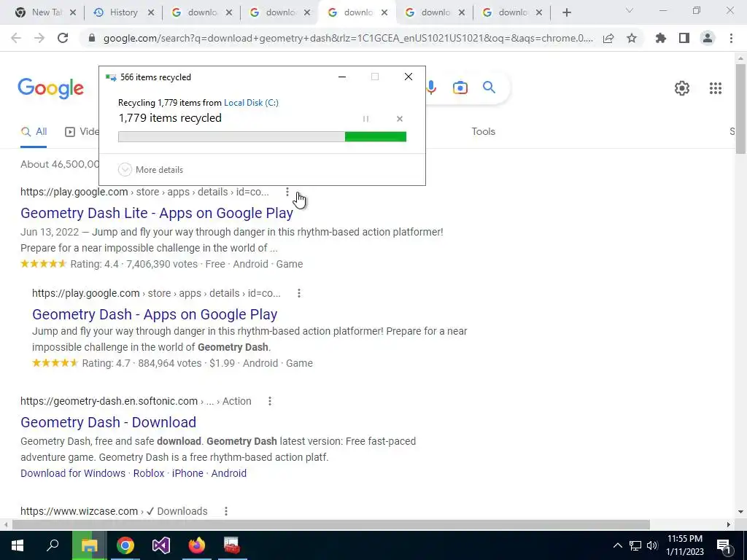Expand More details in recycling dialog
The image size is (747, 560).
(150, 169)
